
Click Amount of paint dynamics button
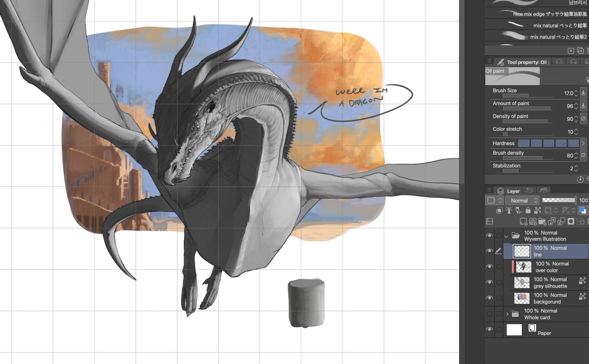[584, 105]
